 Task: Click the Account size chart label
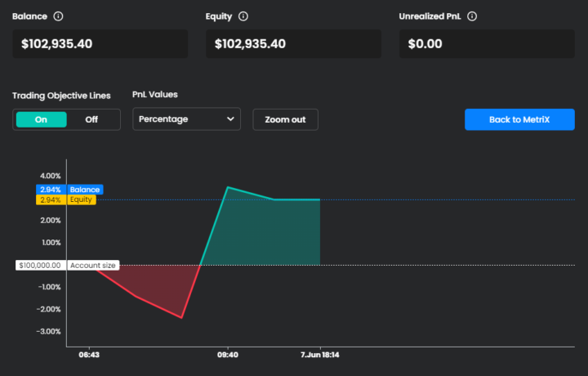click(93, 266)
